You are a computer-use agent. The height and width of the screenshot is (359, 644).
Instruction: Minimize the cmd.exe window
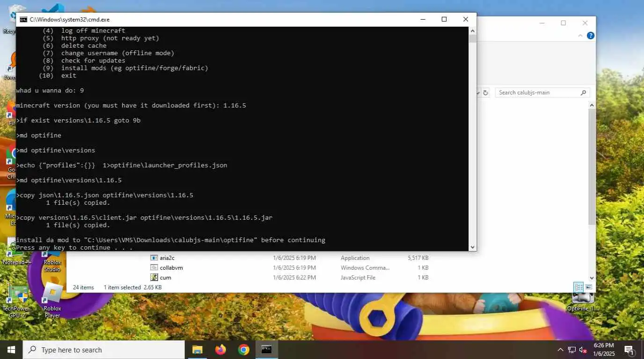pos(423,19)
